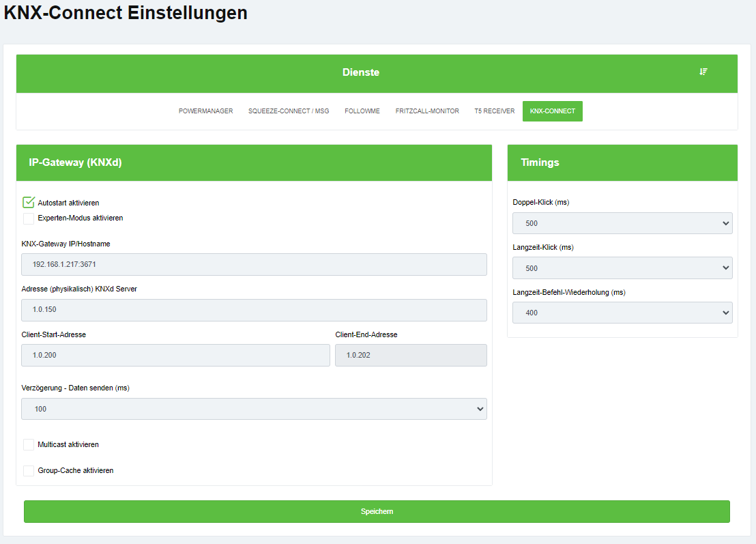Click Adresse (physikalisch) KNXd Server label
Image resolution: width=756 pixels, height=544 pixels.
[x=79, y=289]
